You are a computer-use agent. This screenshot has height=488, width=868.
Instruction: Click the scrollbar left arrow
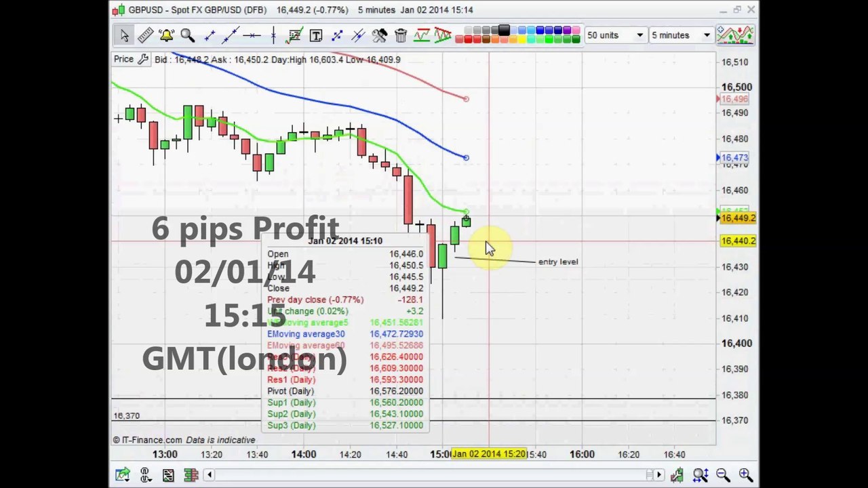pyautogui.click(x=210, y=475)
